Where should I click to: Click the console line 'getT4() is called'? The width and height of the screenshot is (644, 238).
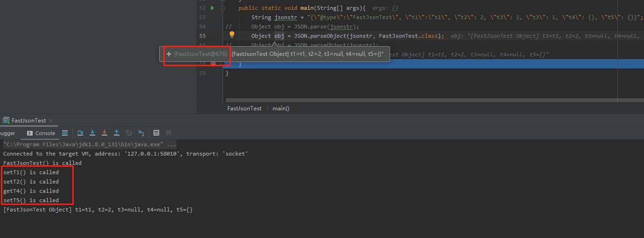[x=31, y=191]
